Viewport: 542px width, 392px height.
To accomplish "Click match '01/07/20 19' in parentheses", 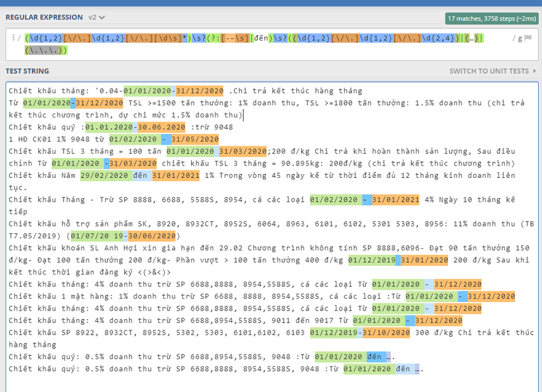I will click(x=97, y=236).
